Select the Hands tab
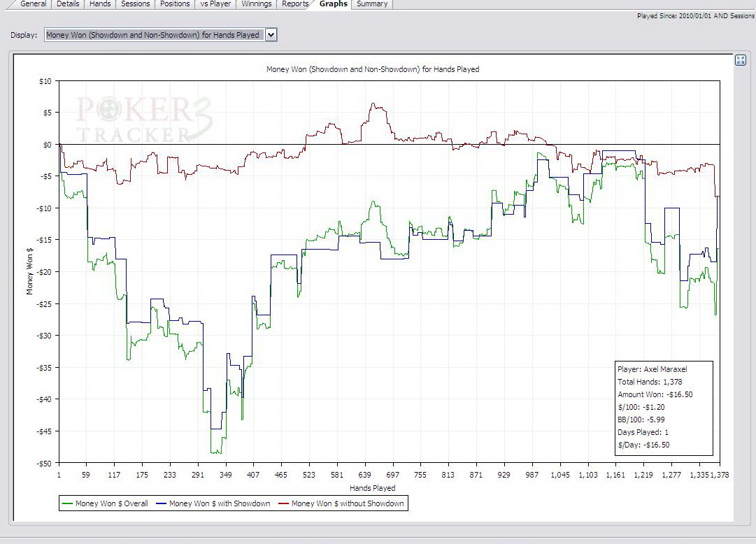Viewport: 756px width, 544px height. click(x=100, y=4)
